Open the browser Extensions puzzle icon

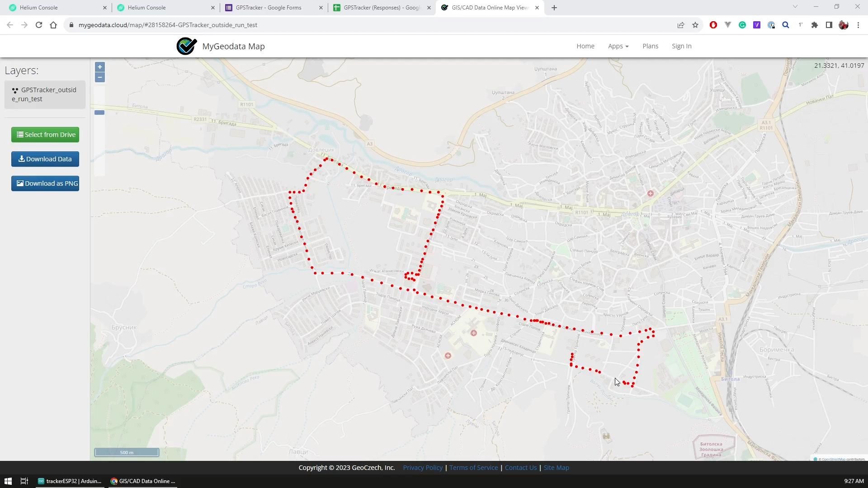[x=815, y=25]
